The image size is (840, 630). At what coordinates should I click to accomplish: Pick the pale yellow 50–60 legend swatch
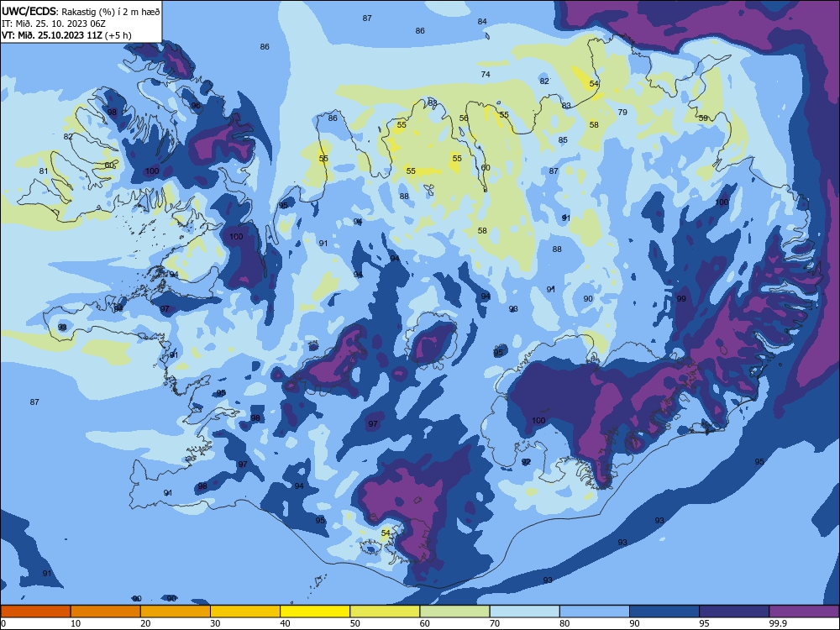click(x=386, y=612)
